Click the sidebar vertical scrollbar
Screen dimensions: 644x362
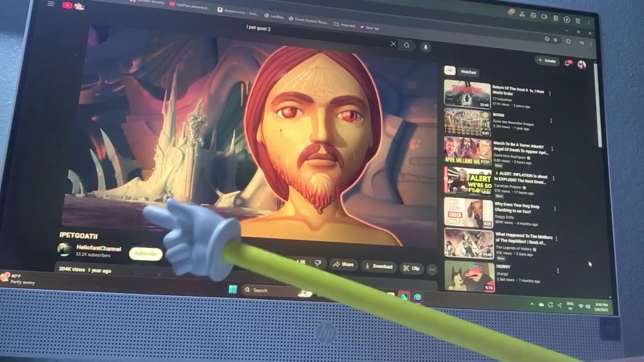[x=598, y=106]
